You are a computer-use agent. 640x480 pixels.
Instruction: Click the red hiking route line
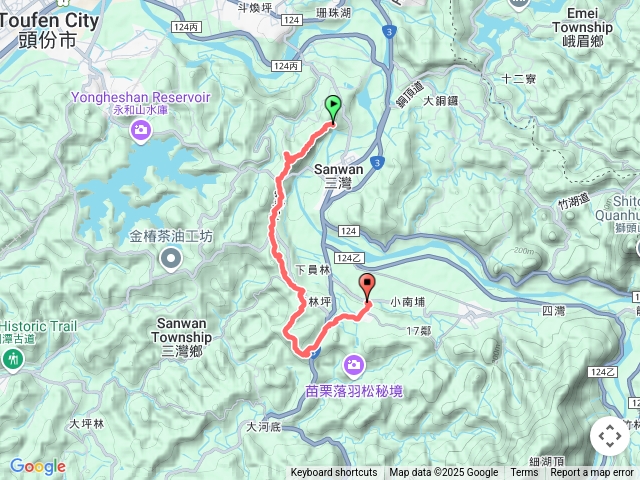click(x=273, y=229)
